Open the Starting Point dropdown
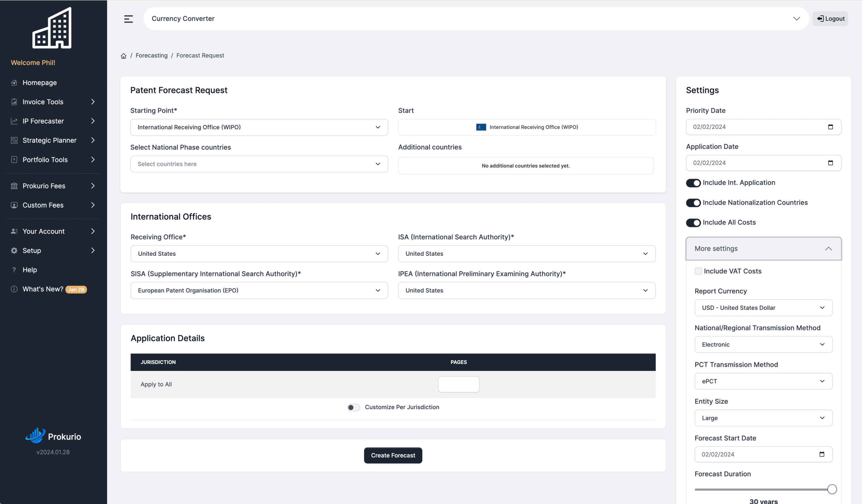This screenshot has height=504, width=862. (x=259, y=127)
